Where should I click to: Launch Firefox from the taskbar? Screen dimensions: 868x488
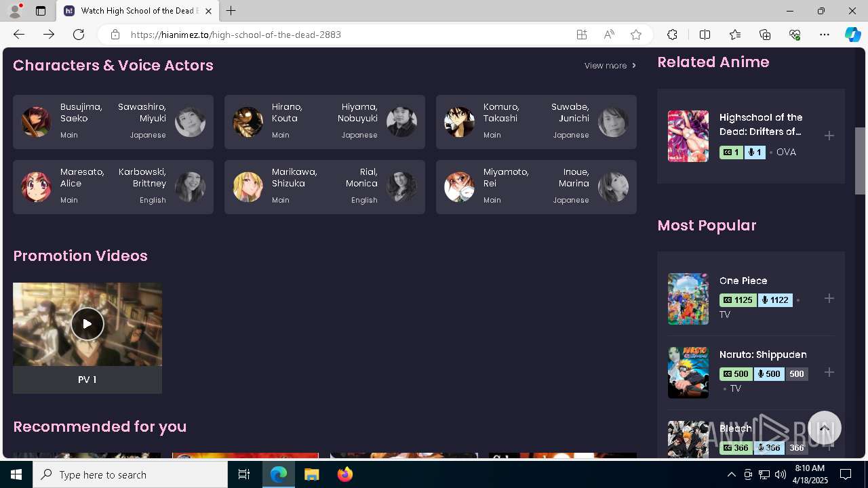[344, 474]
